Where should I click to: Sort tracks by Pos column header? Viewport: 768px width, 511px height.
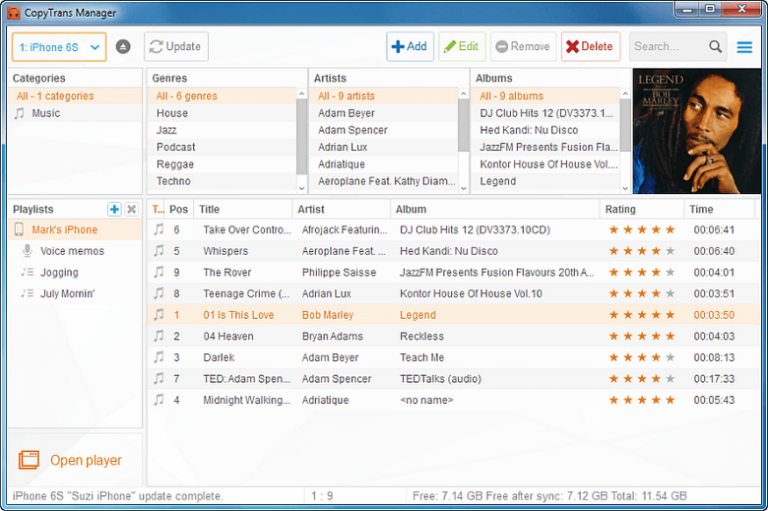point(179,209)
